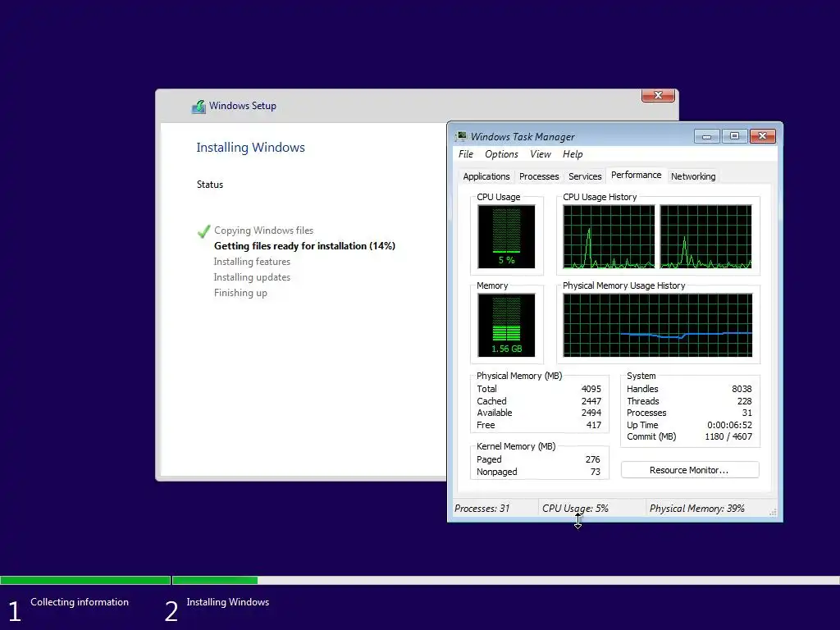This screenshot has width=840, height=630.
Task: Click the Task Manager title bar icon
Action: [461, 136]
